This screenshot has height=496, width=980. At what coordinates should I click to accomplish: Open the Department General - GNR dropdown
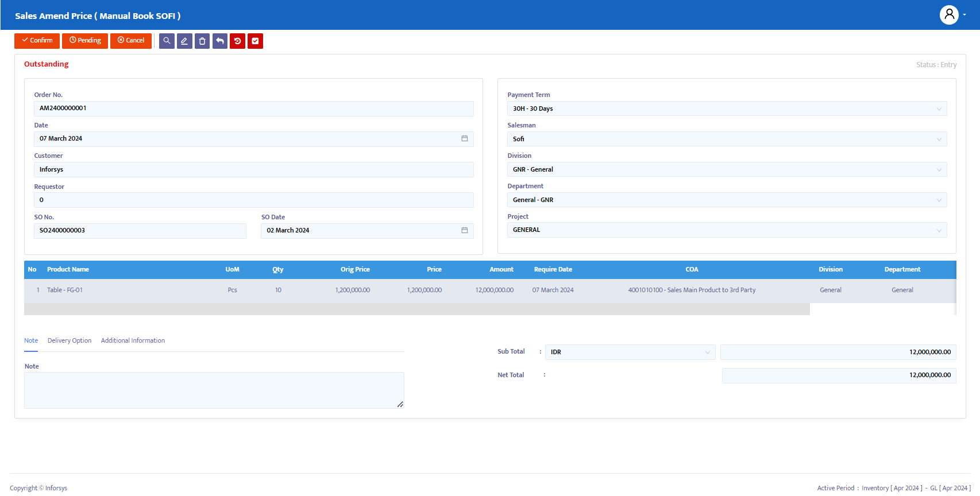pos(727,200)
